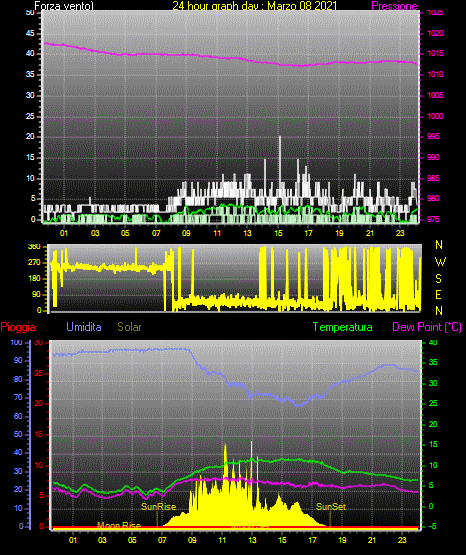Select the Temperatura legend label

(x=343, y=327)
